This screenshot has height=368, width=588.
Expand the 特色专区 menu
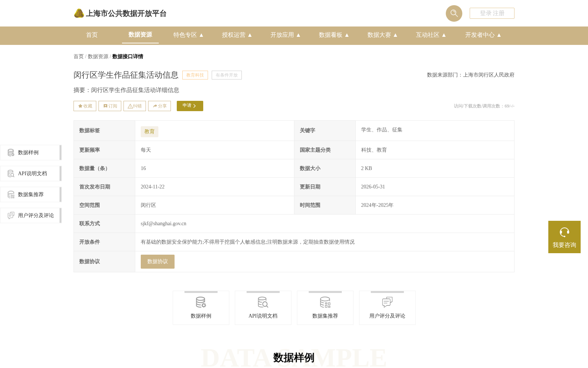click(189, 35)
